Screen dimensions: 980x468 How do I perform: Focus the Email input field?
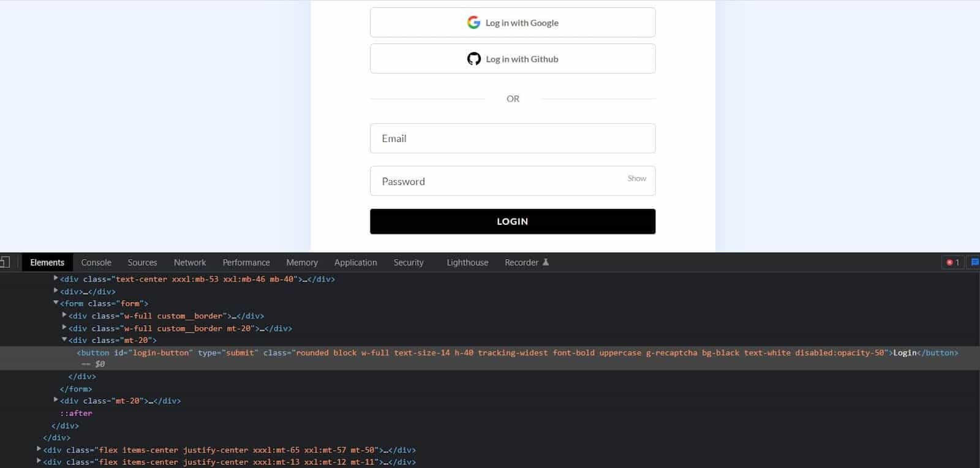513,138
